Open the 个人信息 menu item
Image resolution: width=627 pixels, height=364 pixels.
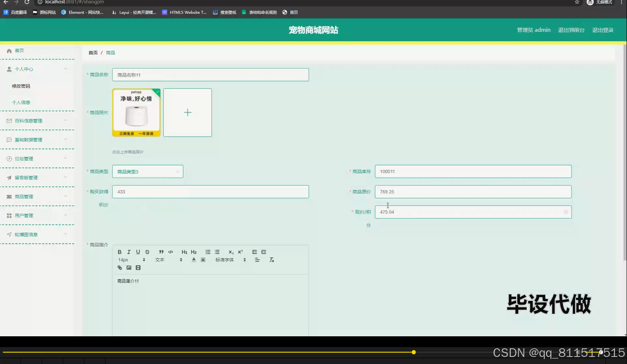point(21,102)
